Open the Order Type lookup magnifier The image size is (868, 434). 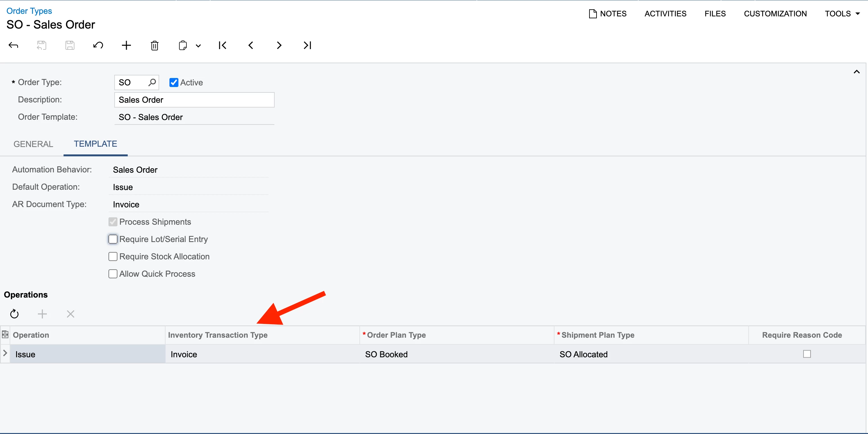click(x=152, y=82)
